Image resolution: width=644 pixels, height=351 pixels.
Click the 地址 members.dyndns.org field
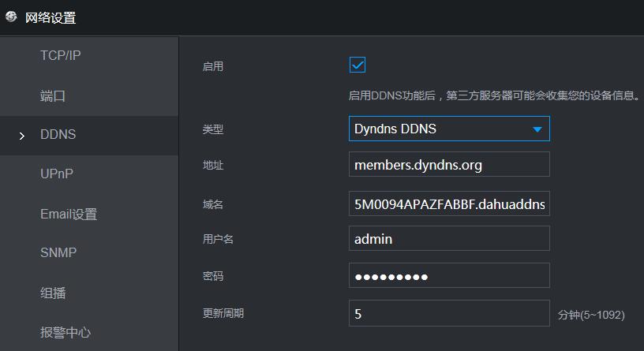(449, 164)
